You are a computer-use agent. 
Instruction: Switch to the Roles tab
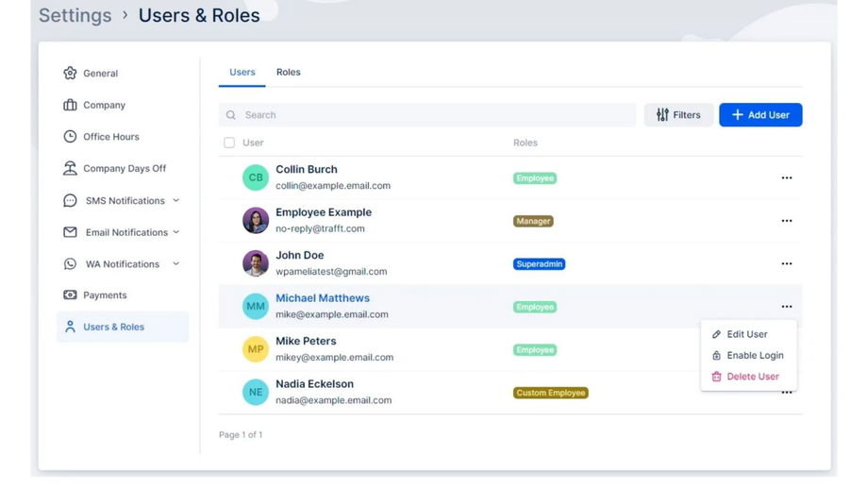pos(289,73)
